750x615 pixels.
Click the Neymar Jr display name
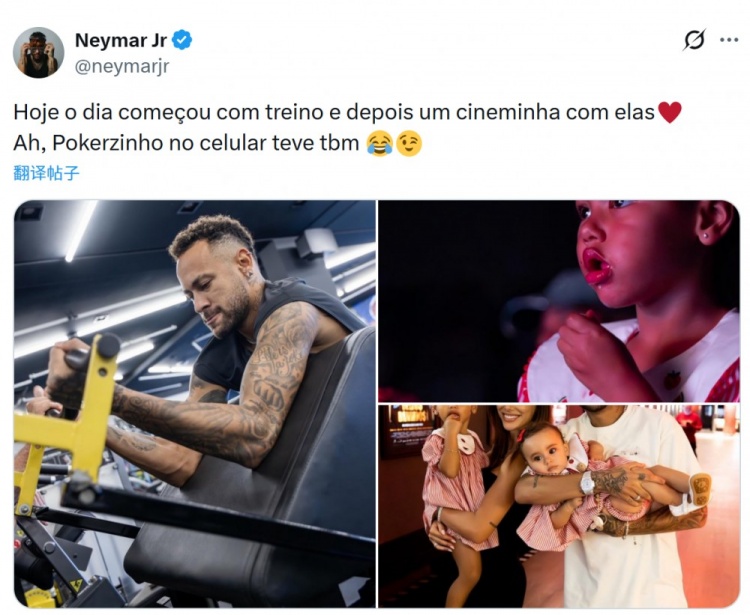tap(121, 41)
